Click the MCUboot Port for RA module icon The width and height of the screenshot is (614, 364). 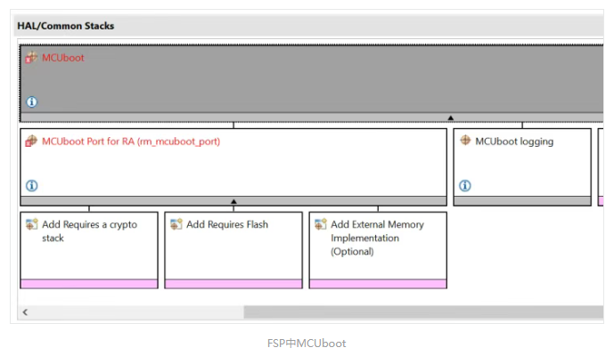(31, 142)
